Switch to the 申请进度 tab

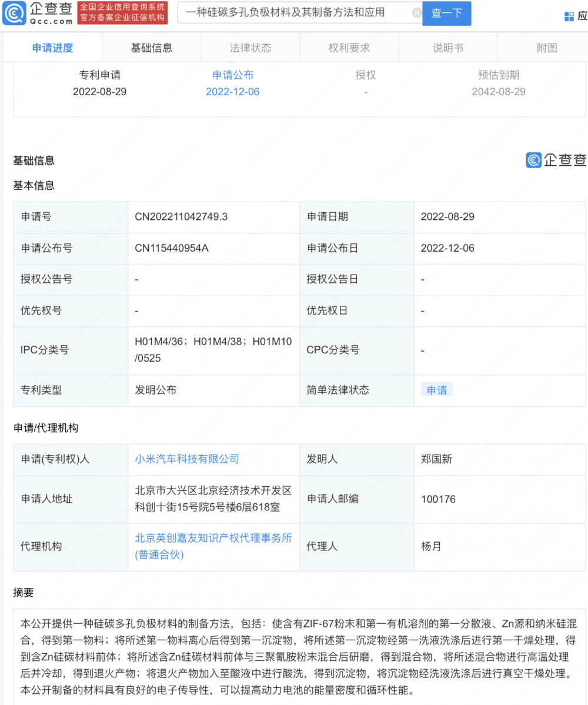tap(52, 48)
